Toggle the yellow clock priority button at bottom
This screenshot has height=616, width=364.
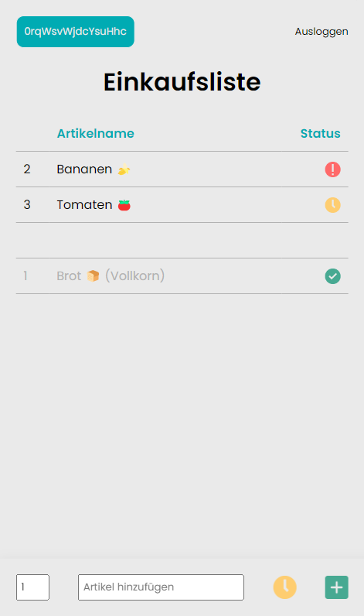click(284, 587)
